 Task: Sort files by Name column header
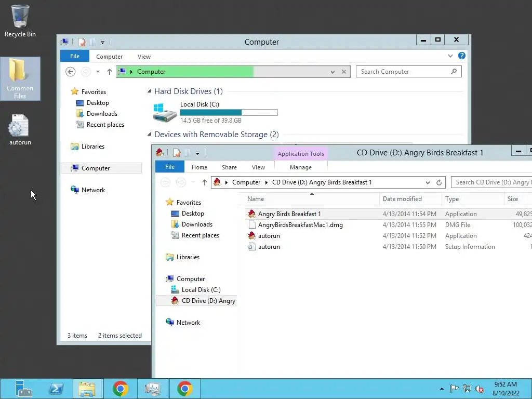tap(309, 199)
